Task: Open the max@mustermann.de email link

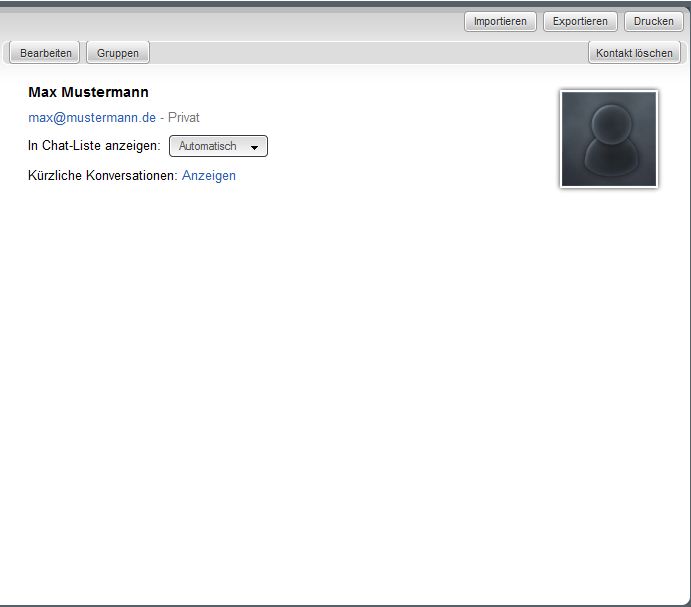Action: pos(92,118)
